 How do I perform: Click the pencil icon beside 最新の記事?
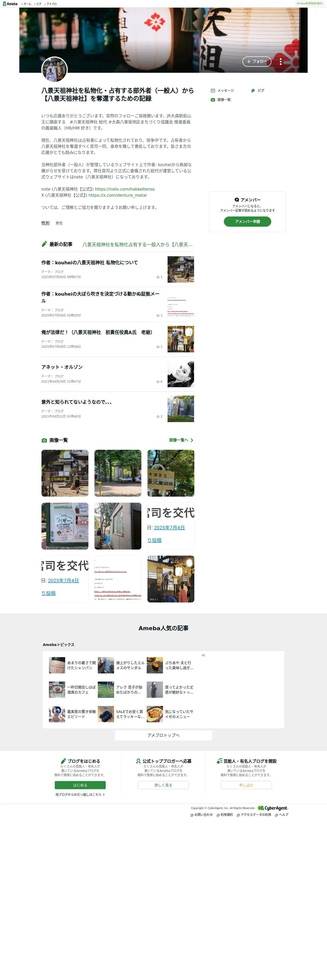(x=44, y=244)
